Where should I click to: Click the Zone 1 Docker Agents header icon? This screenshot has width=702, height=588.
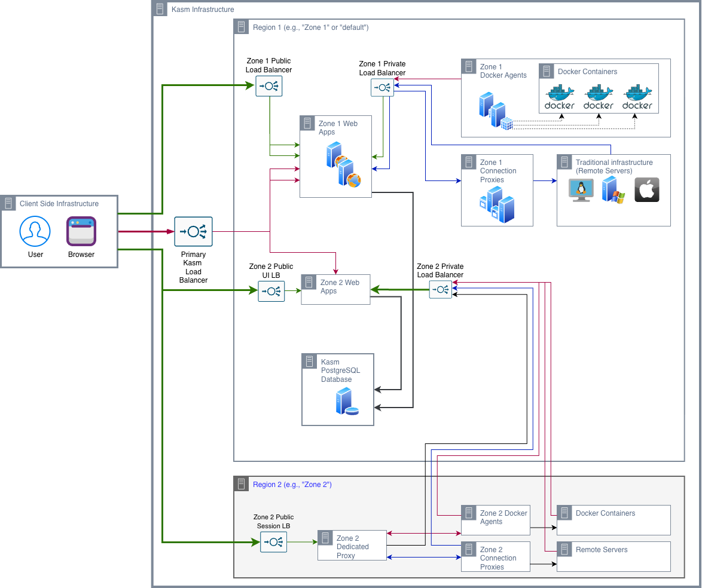469,66
